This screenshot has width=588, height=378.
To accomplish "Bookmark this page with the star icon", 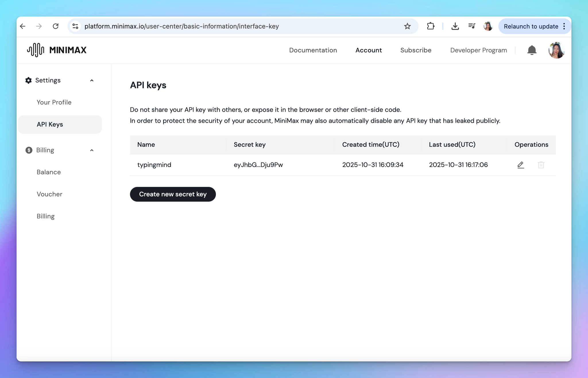I will [407, 26].
